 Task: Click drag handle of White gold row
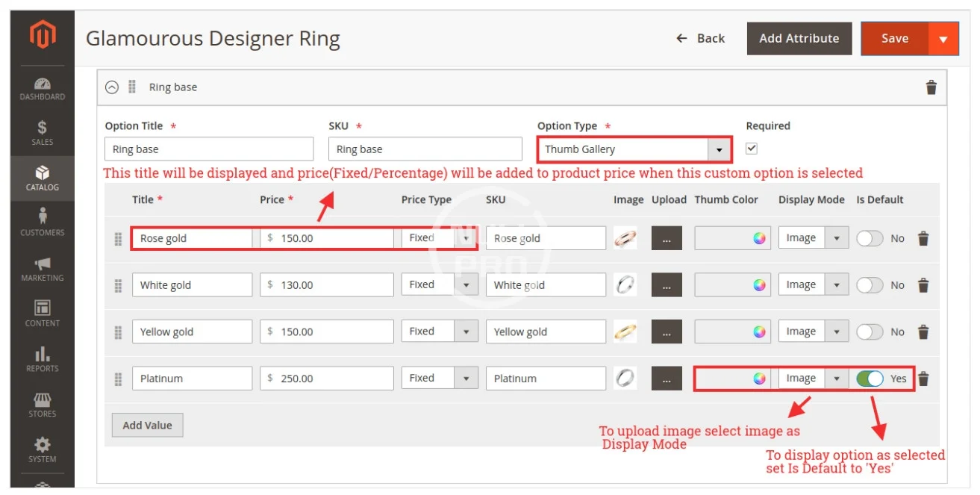click(118, 285)
